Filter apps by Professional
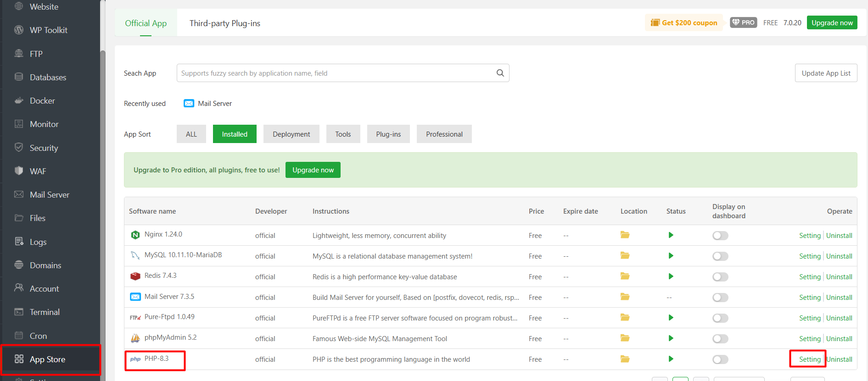 [444, 134]
